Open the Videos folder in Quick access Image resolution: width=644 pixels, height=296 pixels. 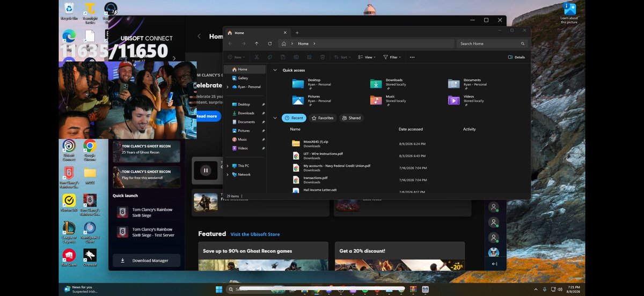(x=466, y=100)
